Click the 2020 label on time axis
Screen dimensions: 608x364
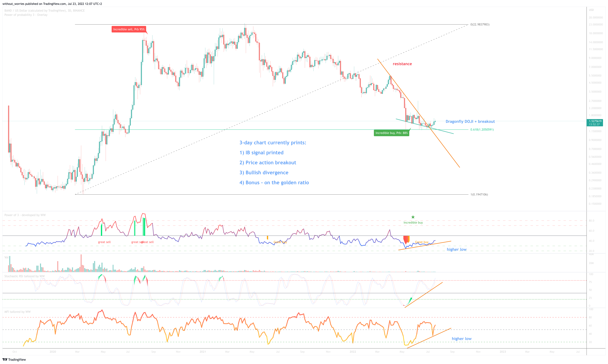(x=53, y=352)
